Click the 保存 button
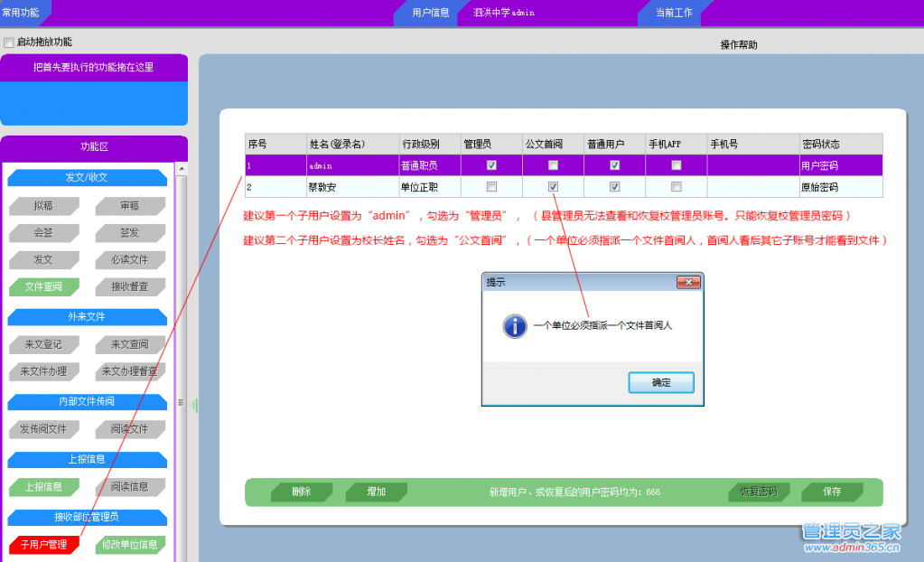This screenshot has width=924, height=562. point(832,492)
